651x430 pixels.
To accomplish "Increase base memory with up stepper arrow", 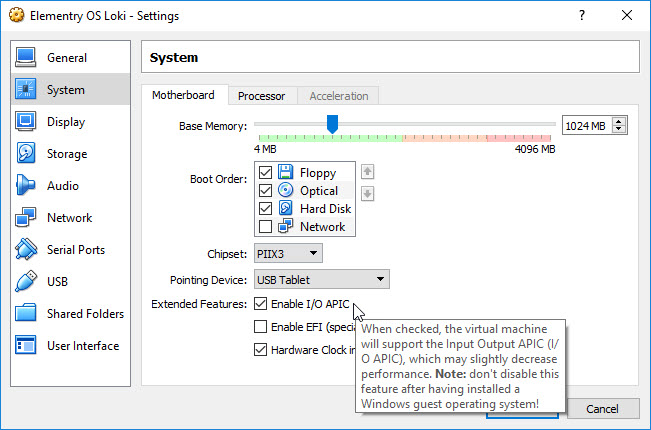I will [619, 122].
